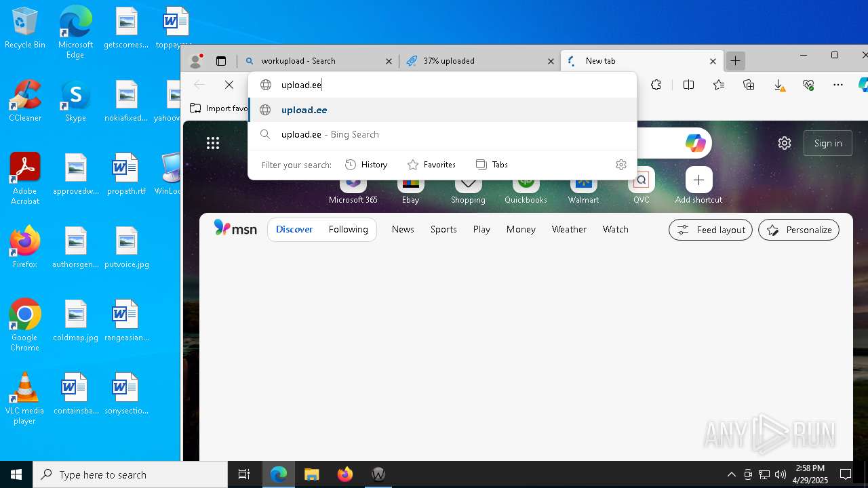Viewport: 868px width, 488px height.
Task: Open the Money section
Action: [521, 229]
